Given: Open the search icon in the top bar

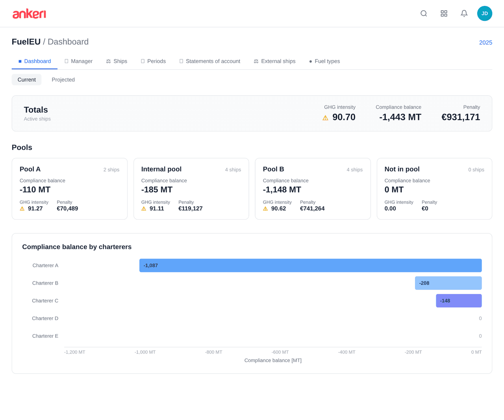Looking at the screenshot, I should (x=424, y=13).
